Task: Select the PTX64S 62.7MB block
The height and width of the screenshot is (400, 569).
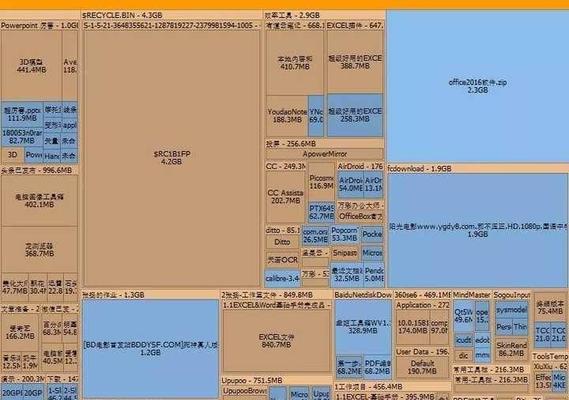Action: point(321,212)
